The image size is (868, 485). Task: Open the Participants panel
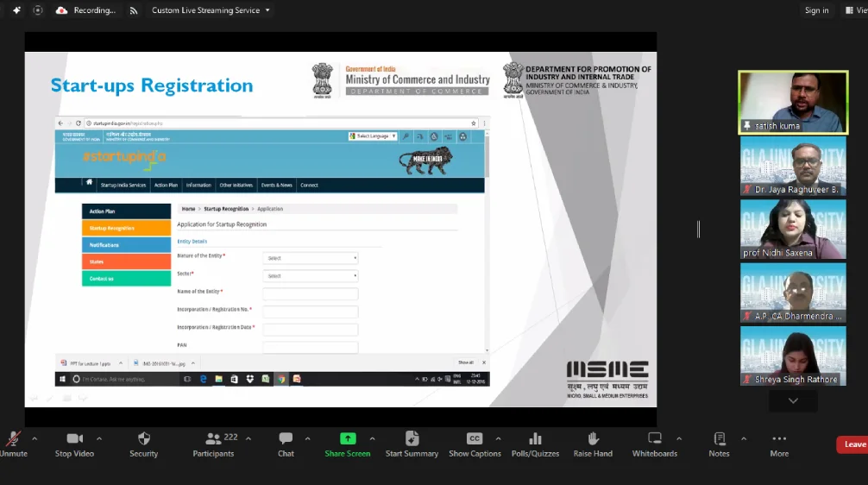213,444
